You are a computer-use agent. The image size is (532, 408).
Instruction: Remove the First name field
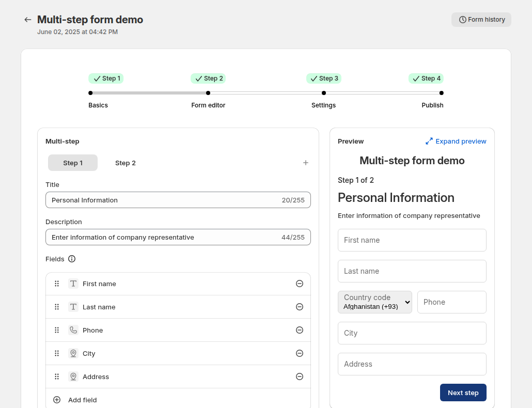[299, 284]
